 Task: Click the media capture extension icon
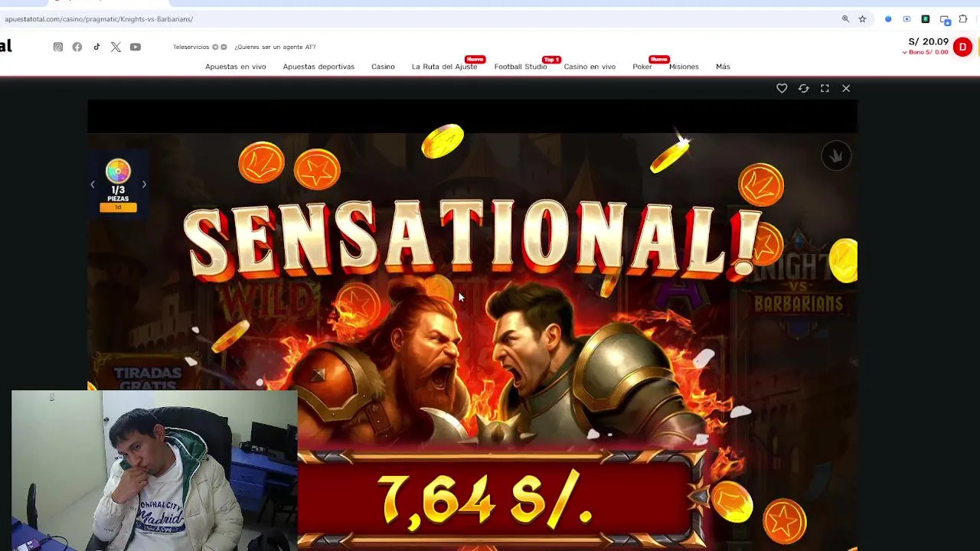click(945, 20)
